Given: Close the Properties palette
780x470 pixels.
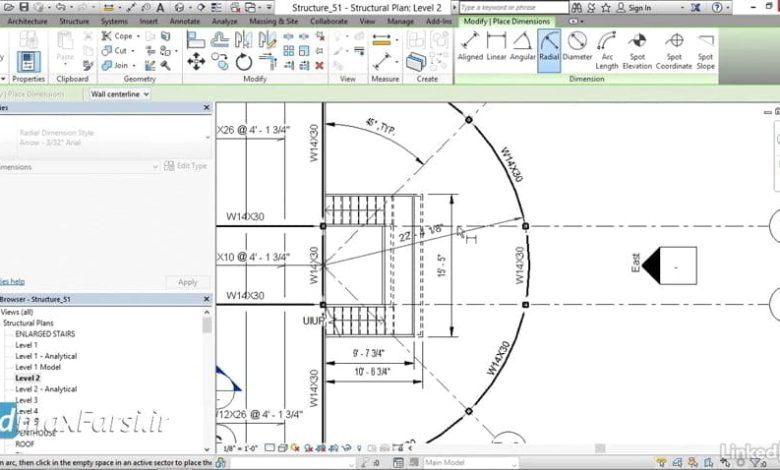Looking at the screenshot, I should click(x=206, y=107).
